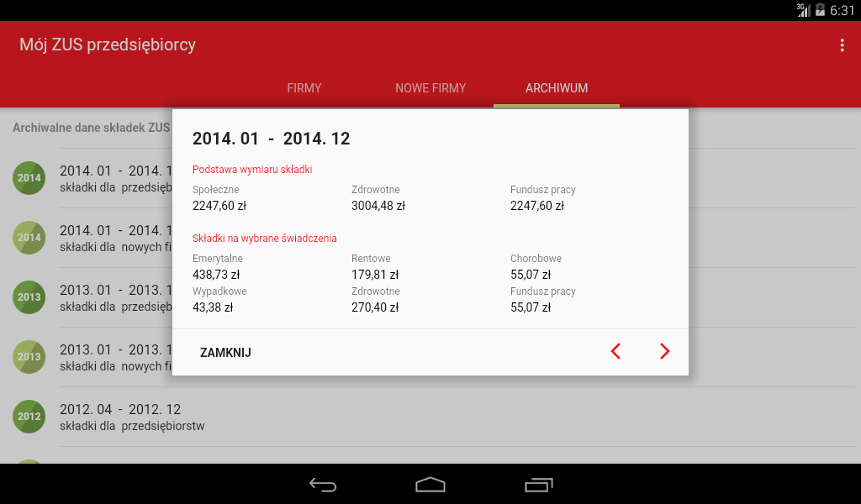Close the dialog with ZAMKNIJ

225,353
